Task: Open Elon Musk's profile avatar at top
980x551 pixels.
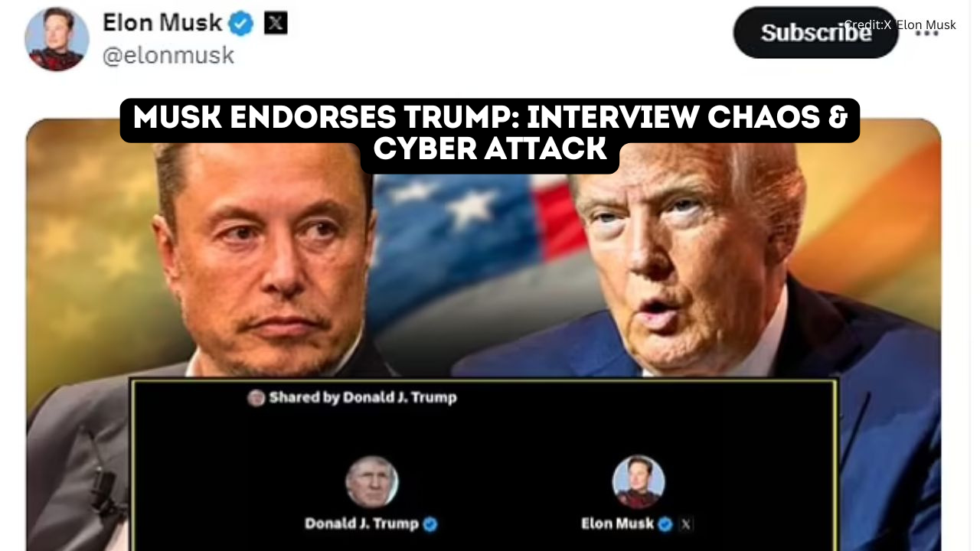Action: click(57, 40)
